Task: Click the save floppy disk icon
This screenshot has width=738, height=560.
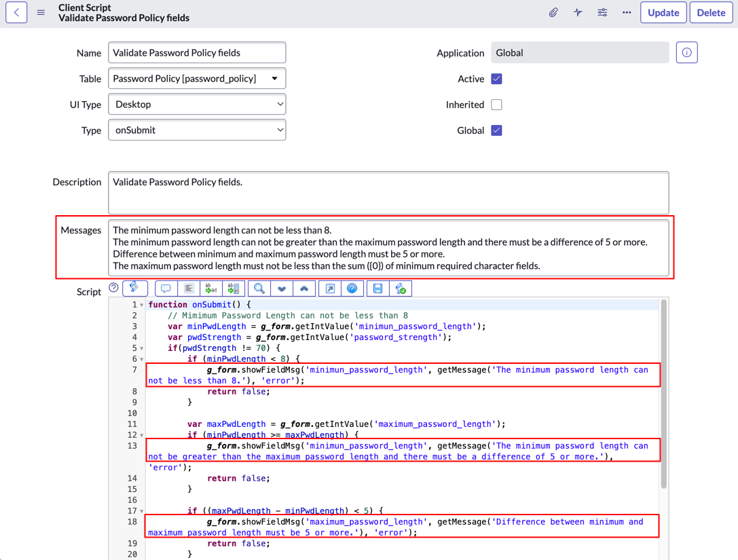Action: (x=378, y=288)
